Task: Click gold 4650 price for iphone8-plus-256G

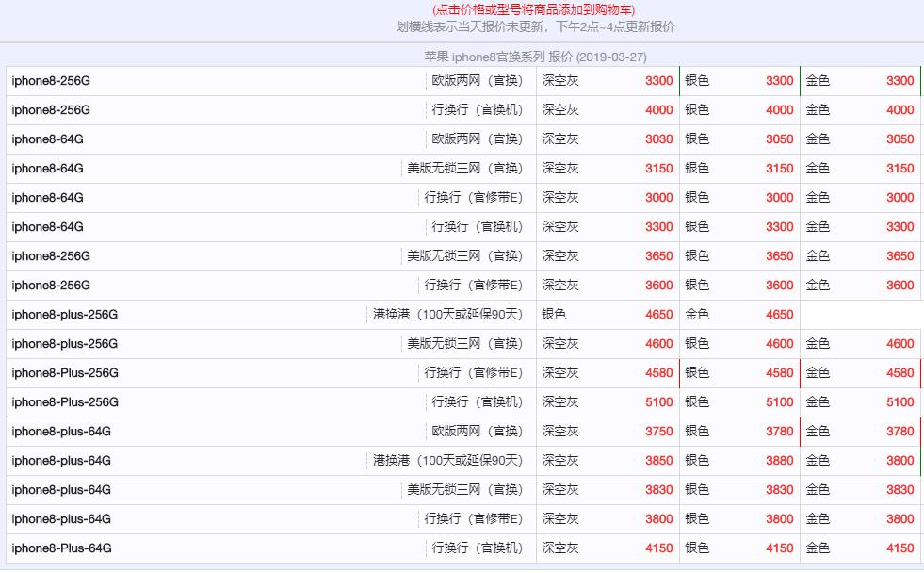Action: [x=779, y=315]
